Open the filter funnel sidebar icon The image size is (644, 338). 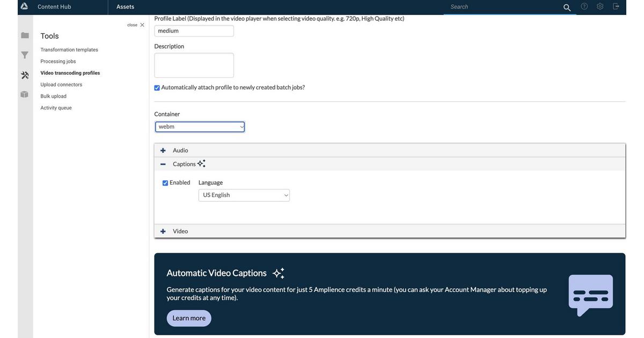click(x=25, y=55)
